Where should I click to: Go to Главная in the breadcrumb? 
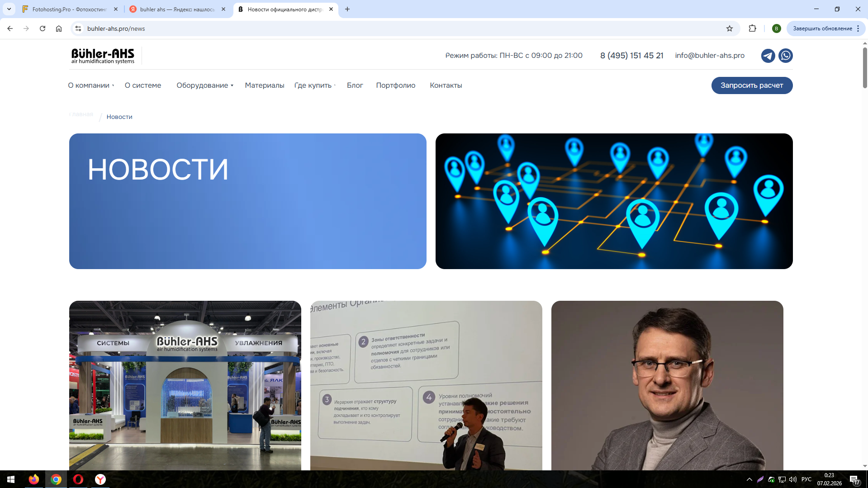[81, 114]
